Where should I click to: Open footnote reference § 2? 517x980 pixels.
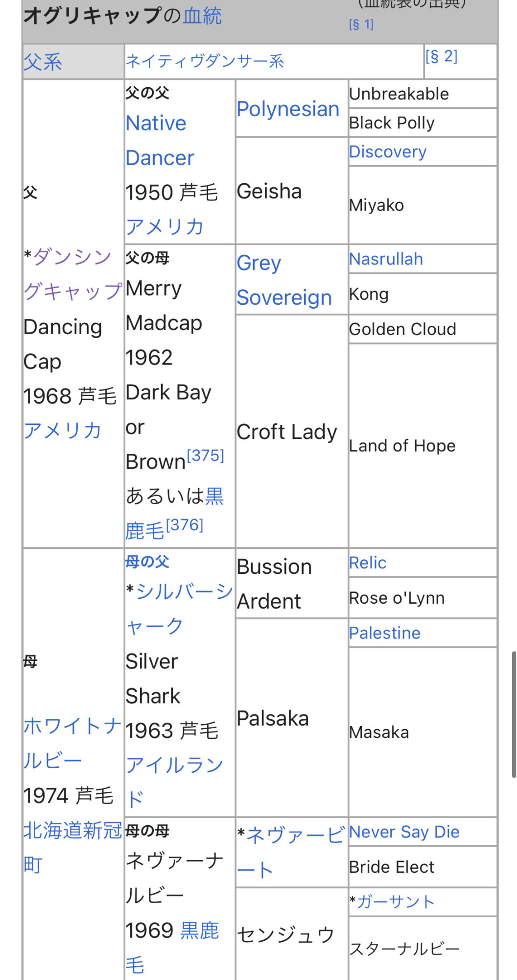coord(441,57)
